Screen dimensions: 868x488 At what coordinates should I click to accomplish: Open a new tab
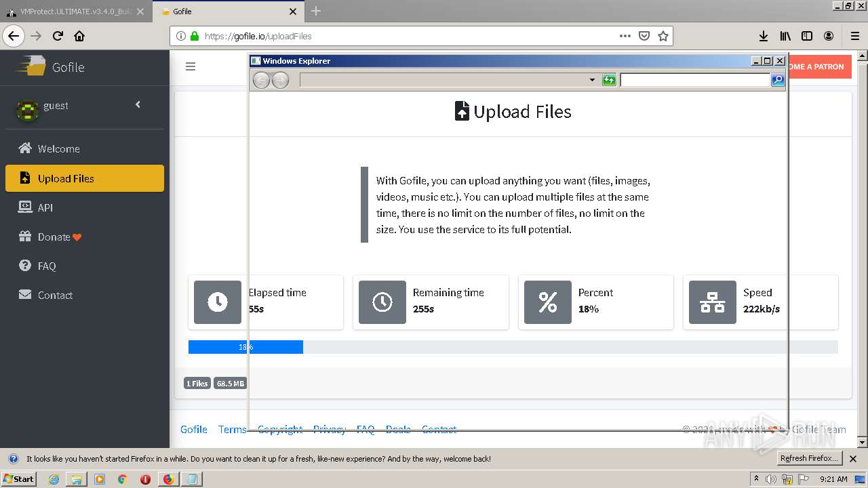316,11
